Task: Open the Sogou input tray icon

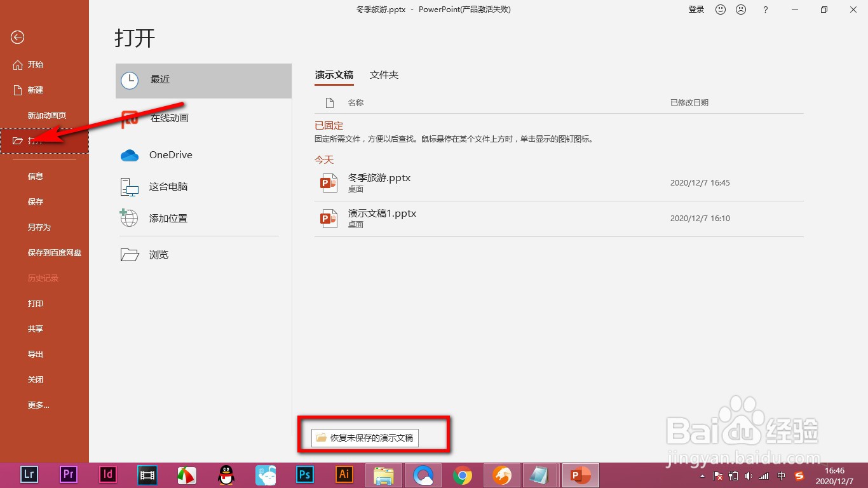Action: click(x=800, y=476)
